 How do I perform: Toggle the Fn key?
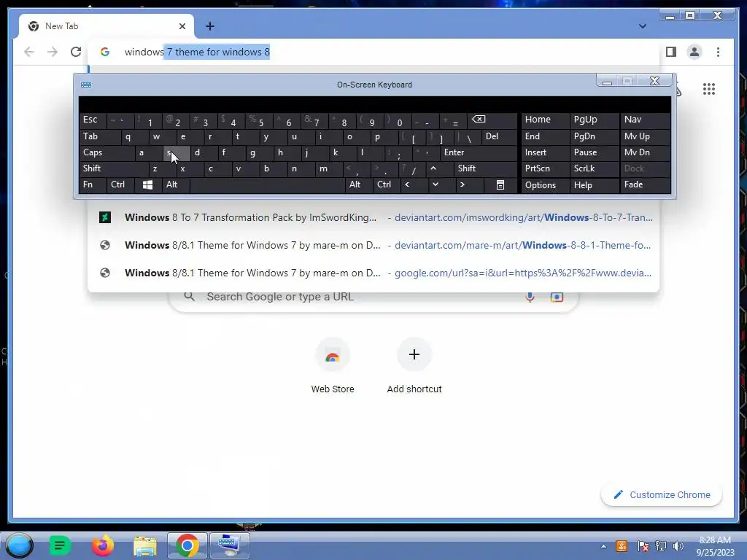point(93,184)
